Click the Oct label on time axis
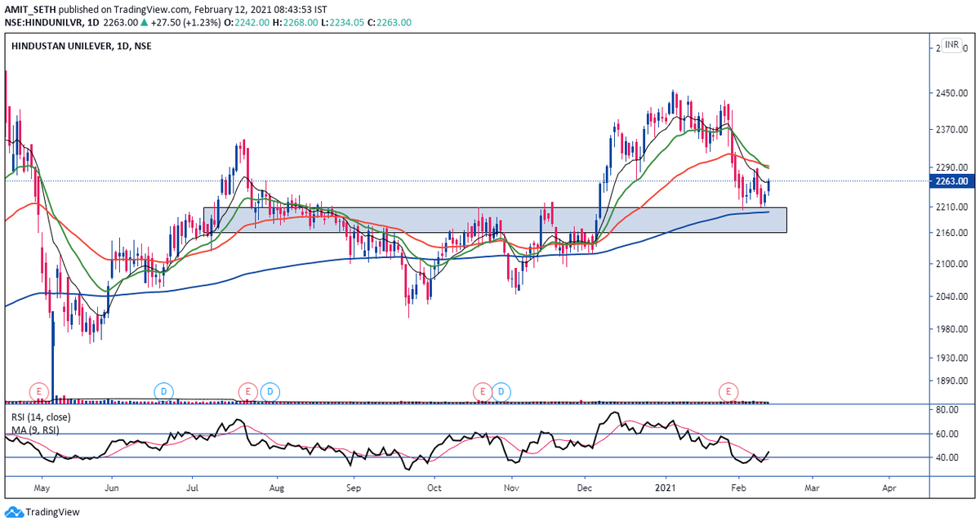Screen dimensions: 980x526 434,487
